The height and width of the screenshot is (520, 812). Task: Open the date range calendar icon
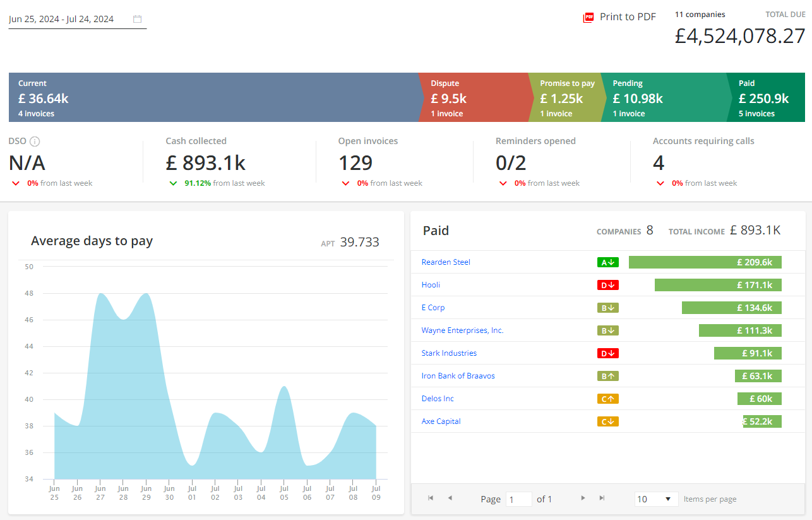[x=137, y=19]
